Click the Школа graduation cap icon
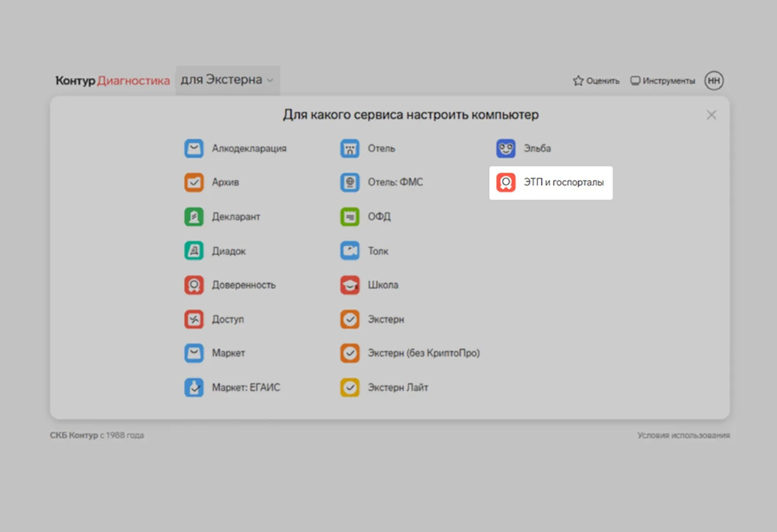The height and width of the screenshot is (532, 777). tap(350, 285)
